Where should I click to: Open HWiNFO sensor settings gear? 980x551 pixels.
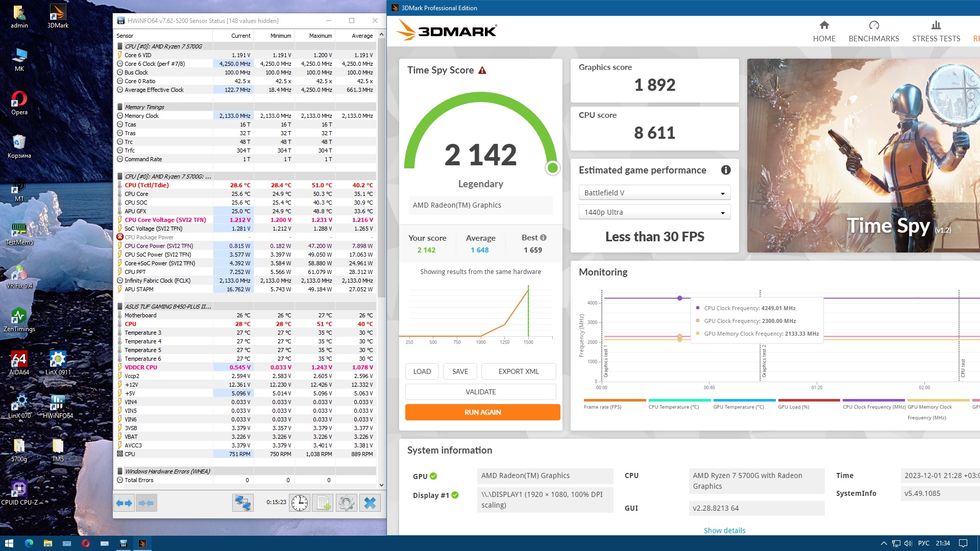coord(347,503)
